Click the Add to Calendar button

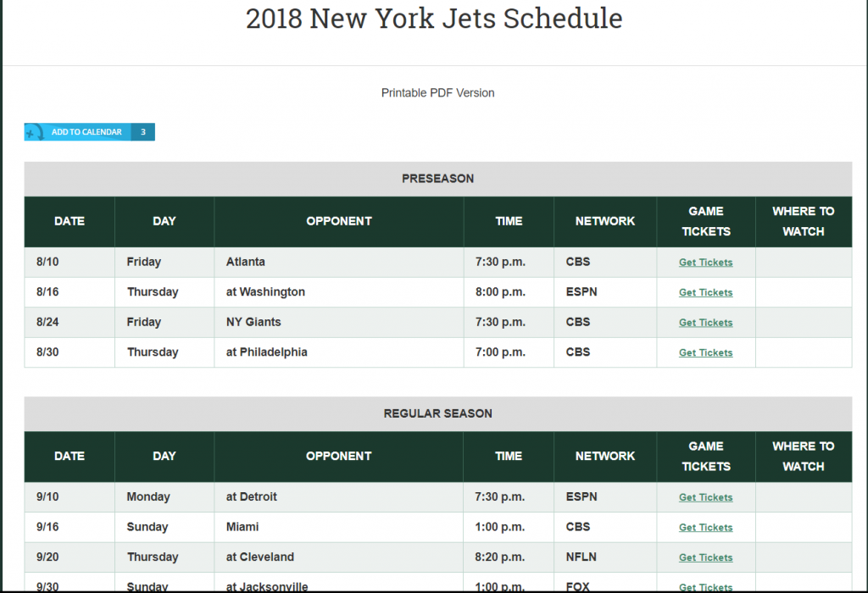(86, 132)
